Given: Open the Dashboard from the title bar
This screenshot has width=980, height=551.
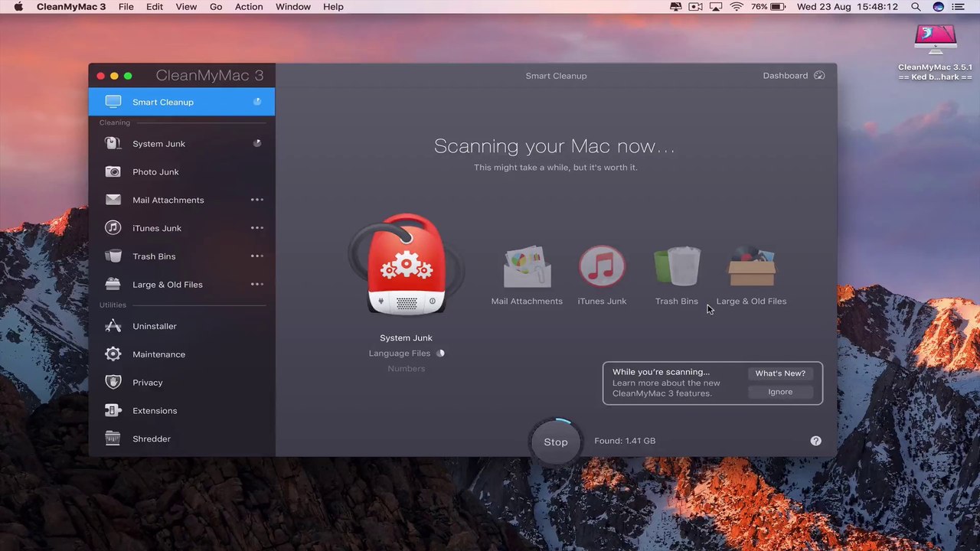Looking at the screenshot, I should (x=794, y=76).
